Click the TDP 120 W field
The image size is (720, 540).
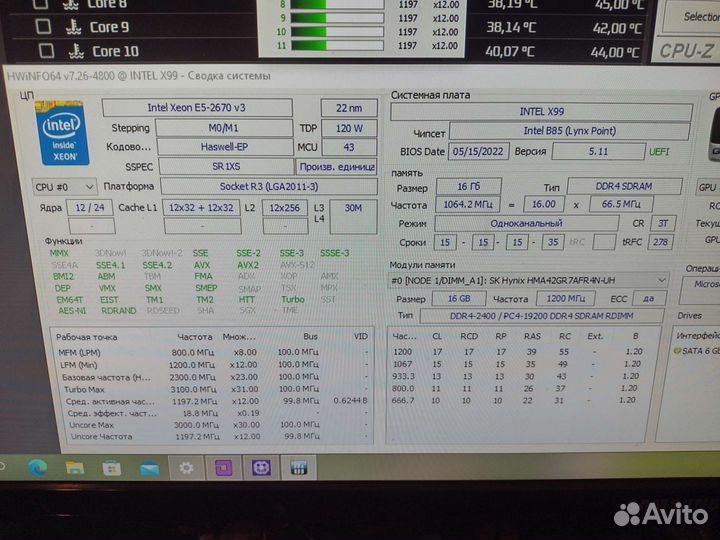(x=349, y=128)
